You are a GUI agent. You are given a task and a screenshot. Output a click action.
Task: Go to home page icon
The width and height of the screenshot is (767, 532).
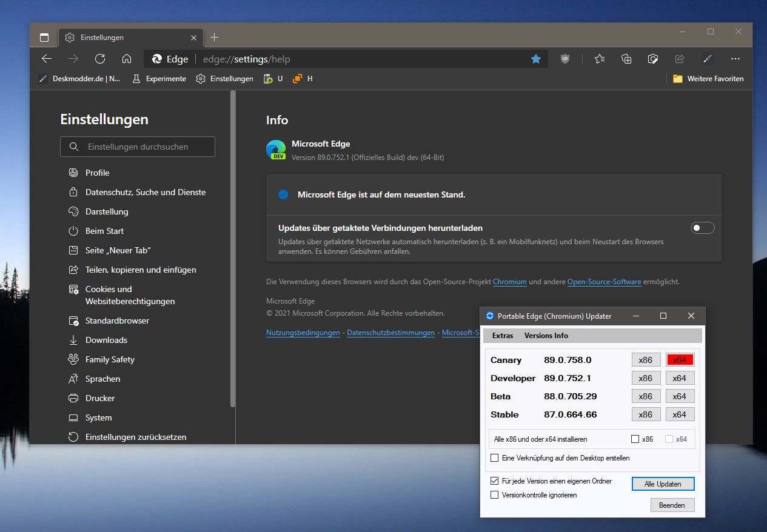pos(127,59)
